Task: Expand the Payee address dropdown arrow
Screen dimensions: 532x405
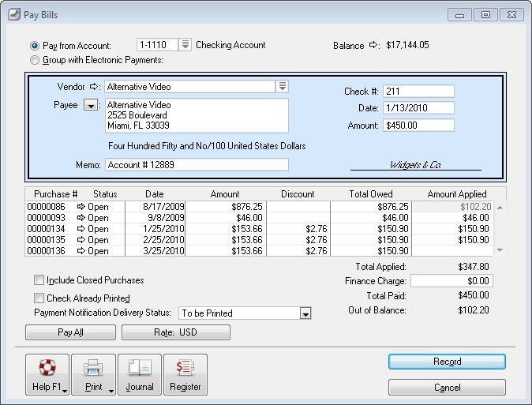Action: point(91,105)
